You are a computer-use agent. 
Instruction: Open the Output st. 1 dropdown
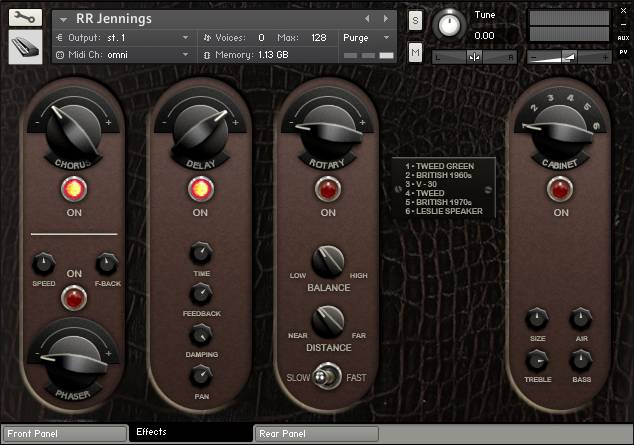point(123,38)
